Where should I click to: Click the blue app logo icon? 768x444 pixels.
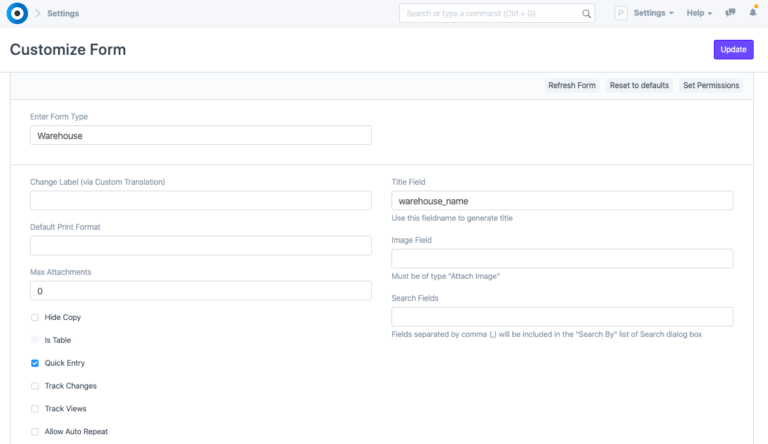click(x=17, y=14)
